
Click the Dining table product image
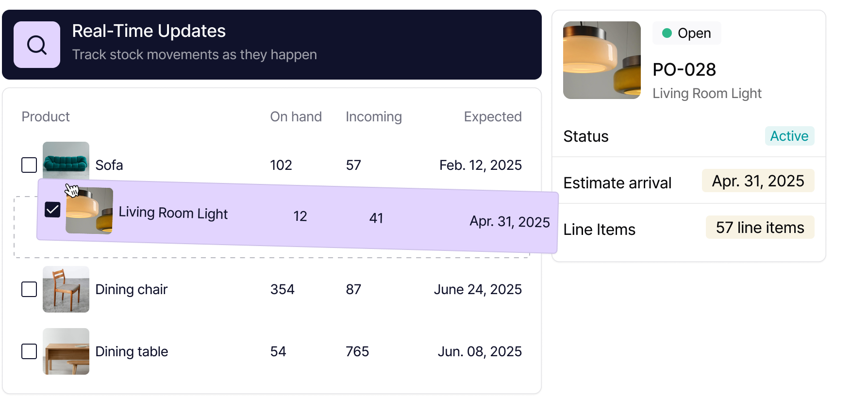pyautogui.click(x=66, y=351)
